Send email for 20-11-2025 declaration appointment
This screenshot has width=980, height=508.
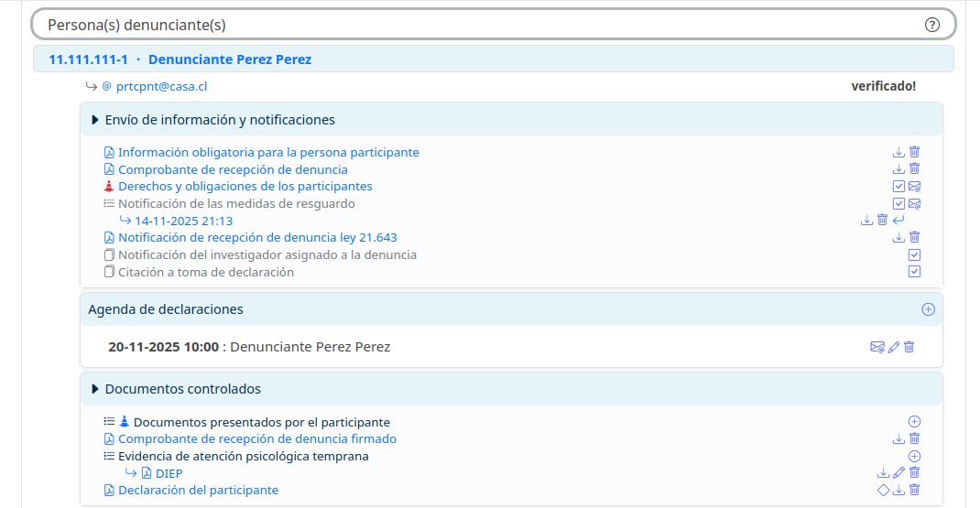point(877,348)
